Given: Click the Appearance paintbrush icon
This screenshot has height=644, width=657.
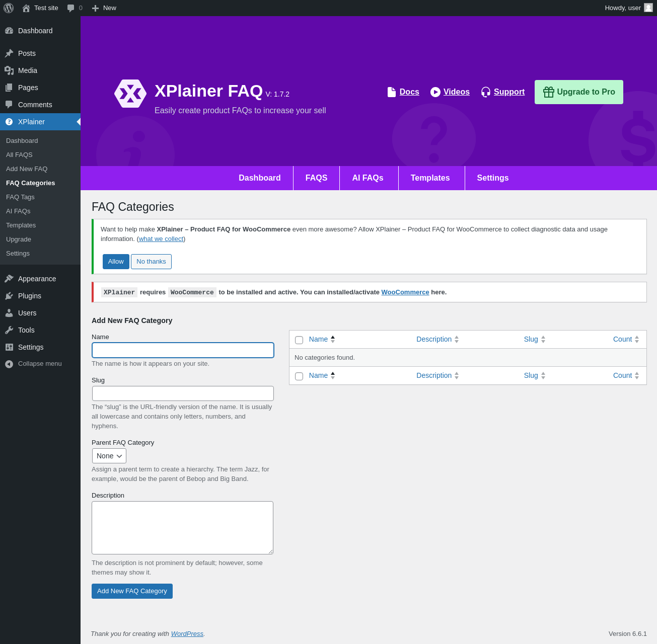Looking at the screenshot, I should [9, 279].
